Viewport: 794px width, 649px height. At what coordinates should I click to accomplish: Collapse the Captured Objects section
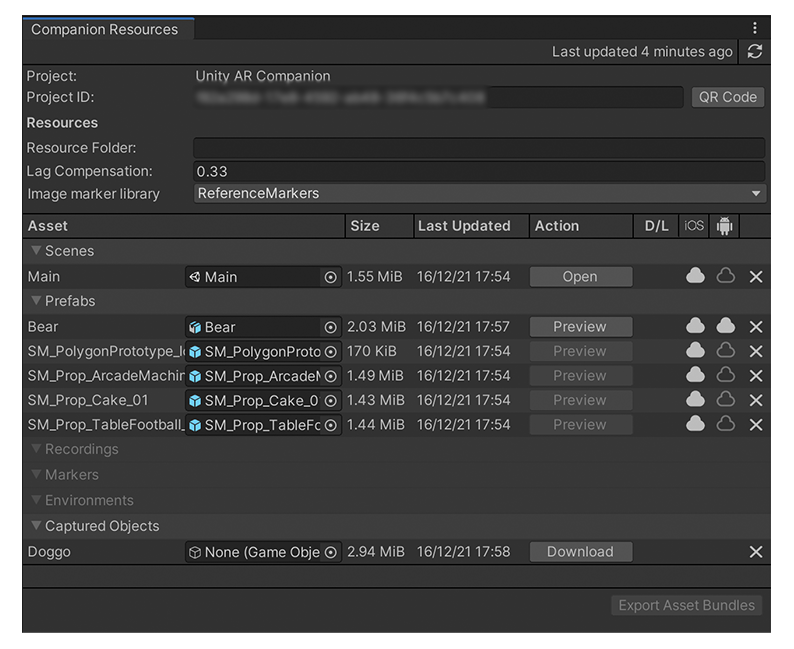37,527
